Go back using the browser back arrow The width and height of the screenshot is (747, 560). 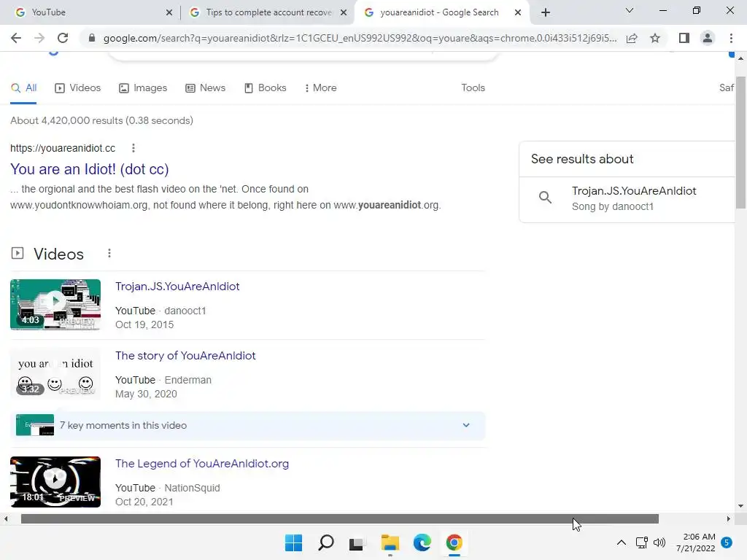pos(16,38)
